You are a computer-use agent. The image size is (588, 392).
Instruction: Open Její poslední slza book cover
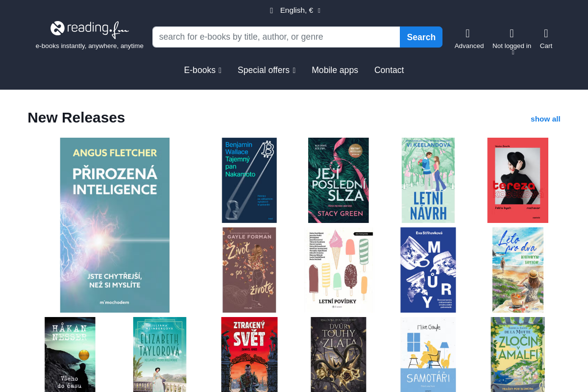click(339, 180)
